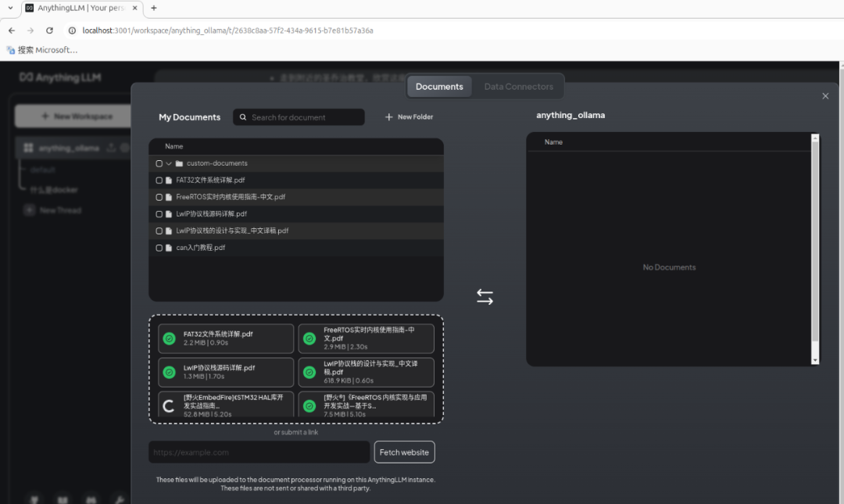This screenshot has width=844, height=504.
Task: Click the scrollbar down arrow in workspace list
Action: click(x=815, y=360)
